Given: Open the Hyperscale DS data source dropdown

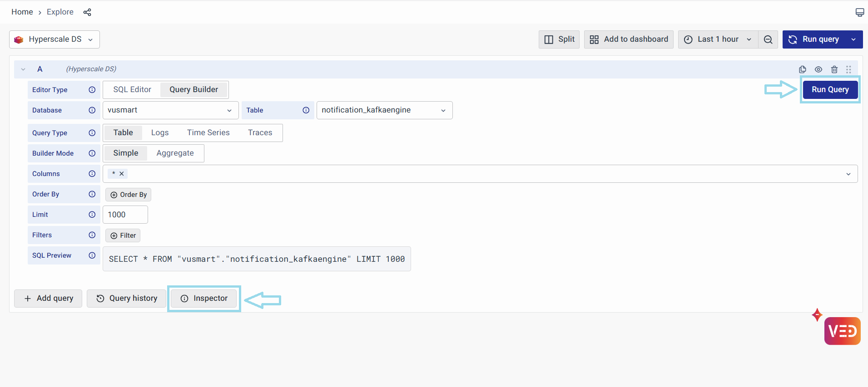Looking at the screenshot, I should point(55,39).
